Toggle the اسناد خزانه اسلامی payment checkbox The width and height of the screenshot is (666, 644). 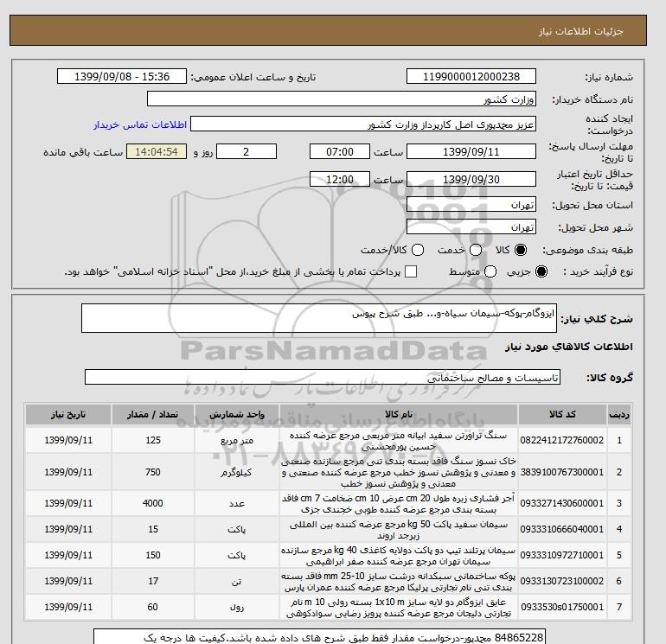tap(411, 271)
